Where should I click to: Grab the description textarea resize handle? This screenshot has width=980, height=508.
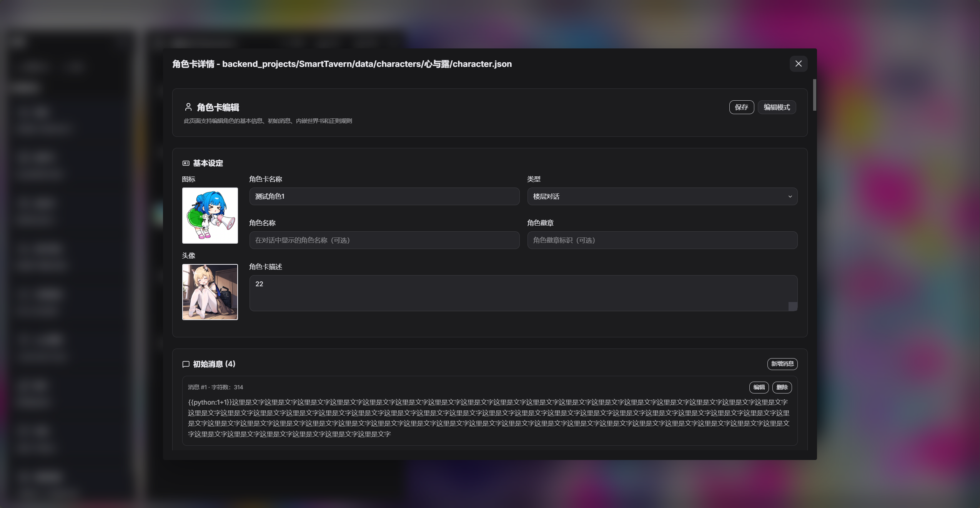[x=793, y=306]
